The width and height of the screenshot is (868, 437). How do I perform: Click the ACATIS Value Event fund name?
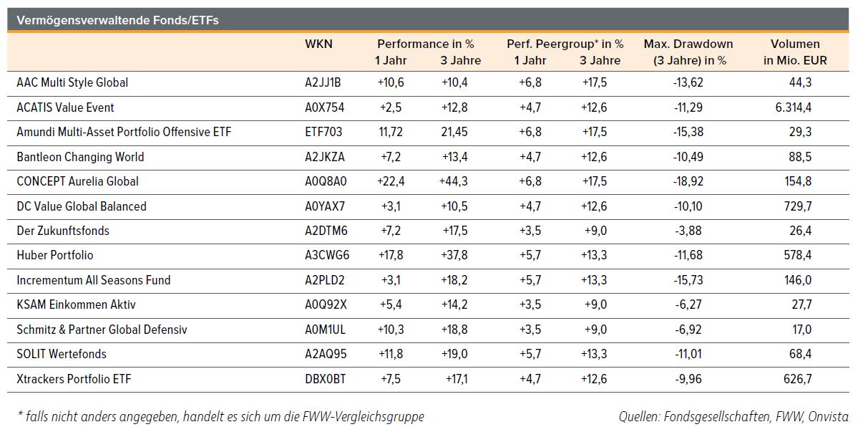point(65,108)
